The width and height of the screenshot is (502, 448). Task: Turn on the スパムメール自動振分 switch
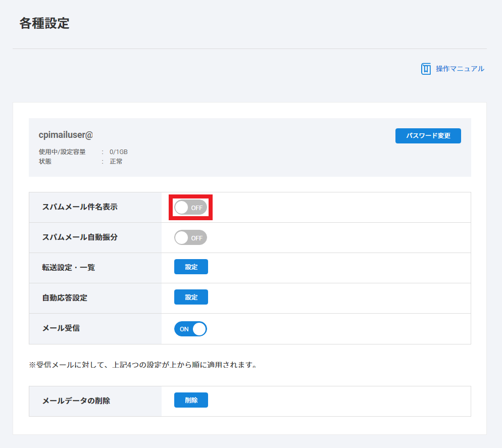pos(190,237)
